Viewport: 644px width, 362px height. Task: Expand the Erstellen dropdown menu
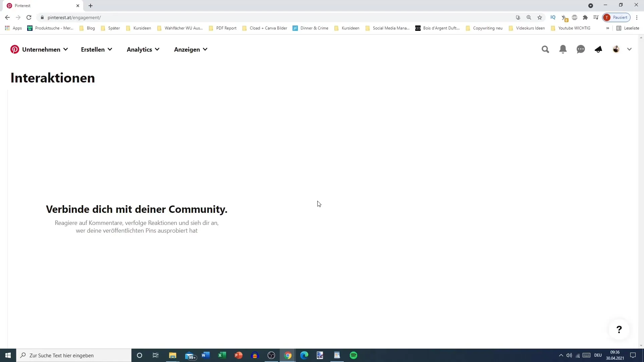96,49
